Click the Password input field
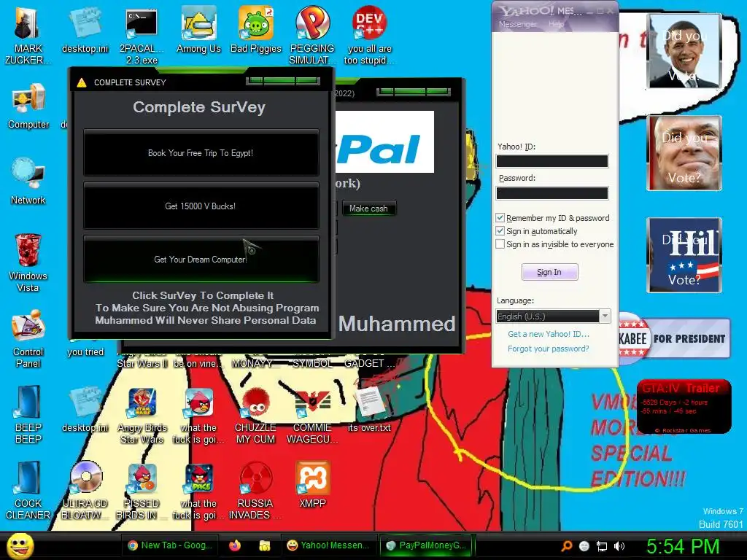Image resolution: width=747 pixels, height=560 pixels. pos(552,192)
